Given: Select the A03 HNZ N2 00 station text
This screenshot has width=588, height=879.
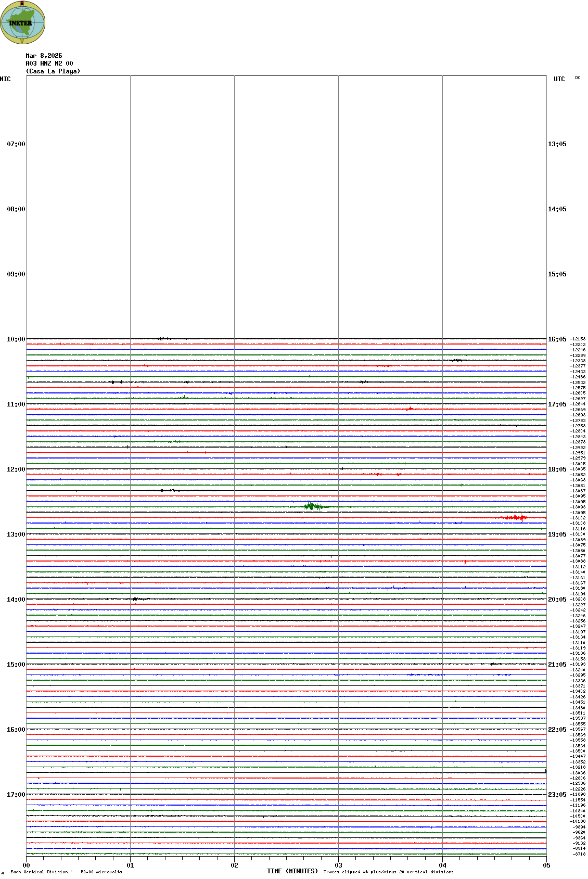Looking at the screenshot, I should (x=49, y=63).
